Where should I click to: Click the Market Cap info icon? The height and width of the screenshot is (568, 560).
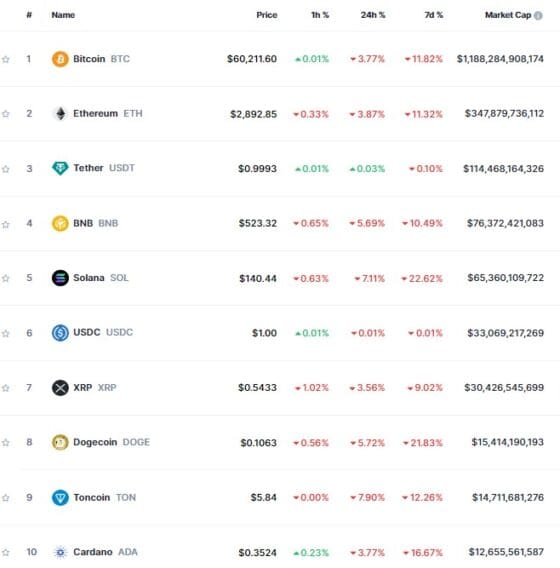pos(538,16)
